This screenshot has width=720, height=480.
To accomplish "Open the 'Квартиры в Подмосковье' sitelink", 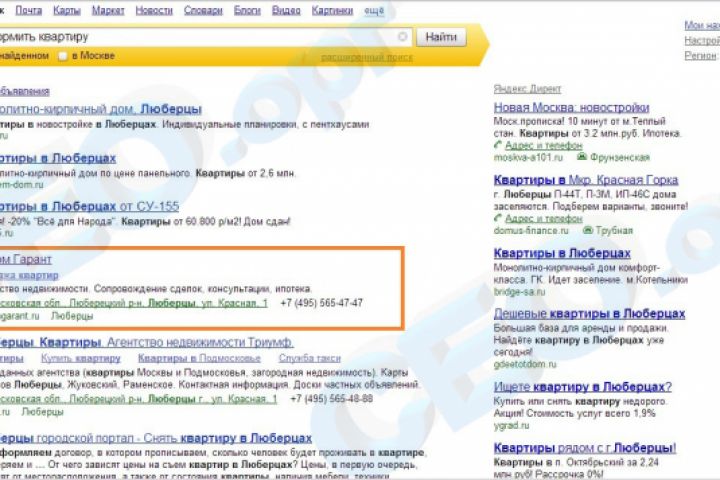I will tap(199, 358).
